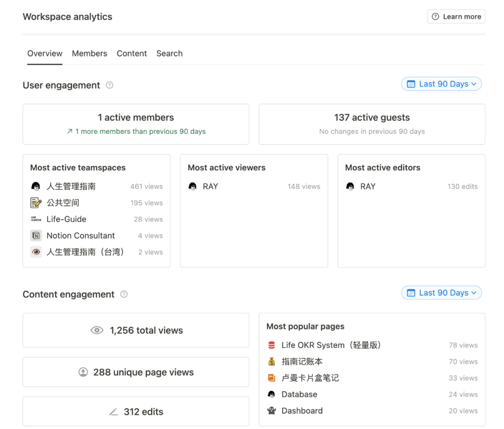This screenshot has height=429, width=504.
Task: Click RAY's avatar under Most active viewers
Action: pyautogui.click(x=193, y=186)
